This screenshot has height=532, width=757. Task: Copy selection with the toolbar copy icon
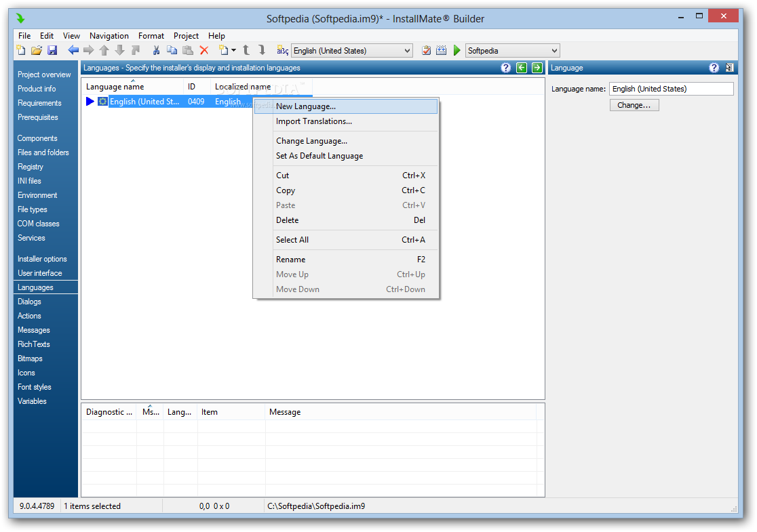point(172,50)
